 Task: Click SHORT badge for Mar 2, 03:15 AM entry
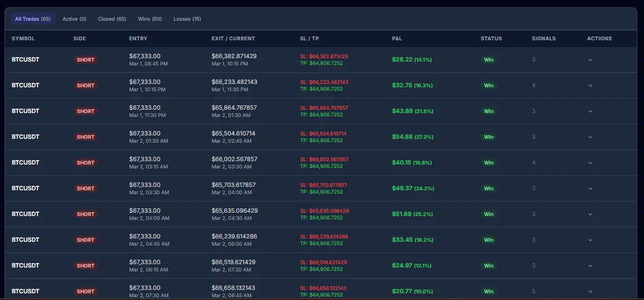(86, 163)
